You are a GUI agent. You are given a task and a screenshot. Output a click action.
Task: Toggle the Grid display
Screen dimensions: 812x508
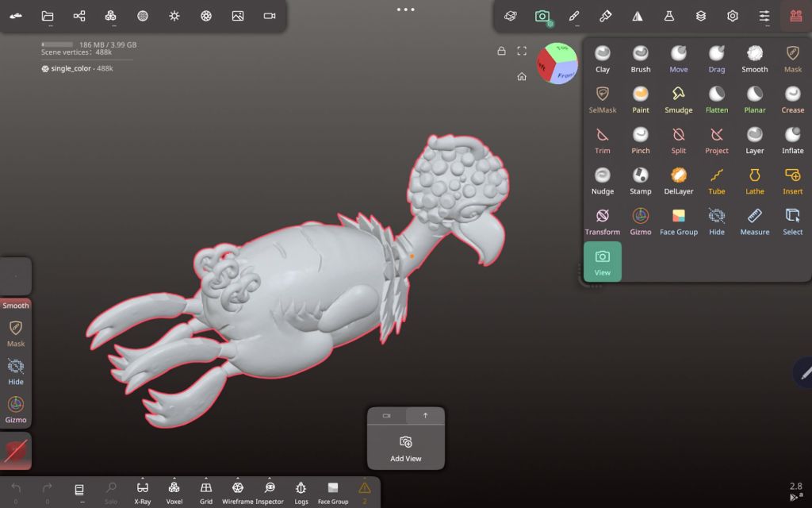(x=206, y=491)
